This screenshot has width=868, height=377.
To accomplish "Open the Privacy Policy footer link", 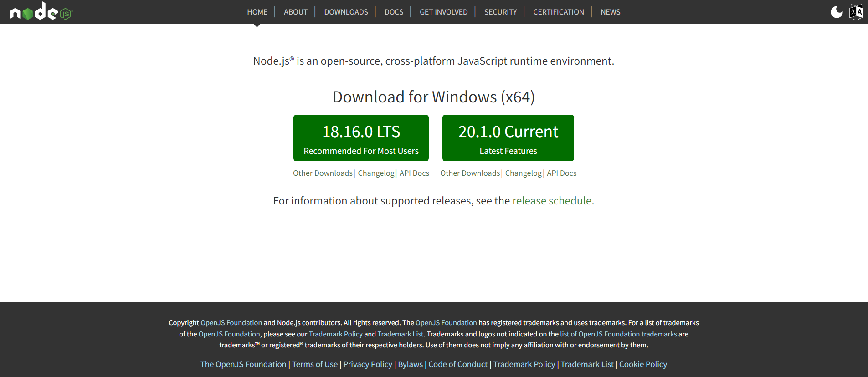I will (x=368, y=364).
